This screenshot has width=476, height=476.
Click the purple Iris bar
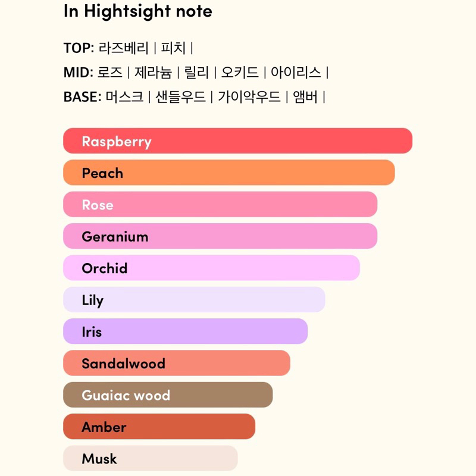[x=185, y=331]
